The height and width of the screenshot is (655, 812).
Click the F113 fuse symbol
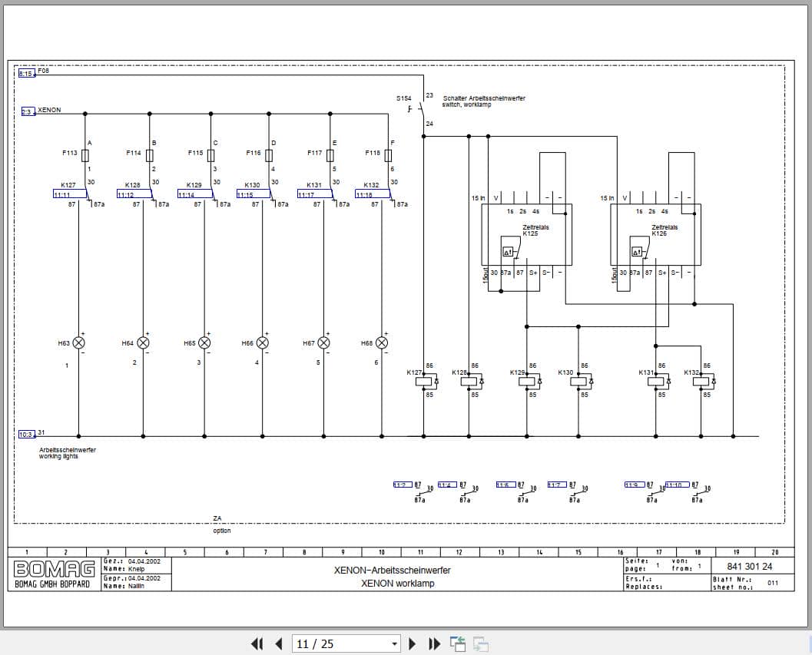coord(85,155)
